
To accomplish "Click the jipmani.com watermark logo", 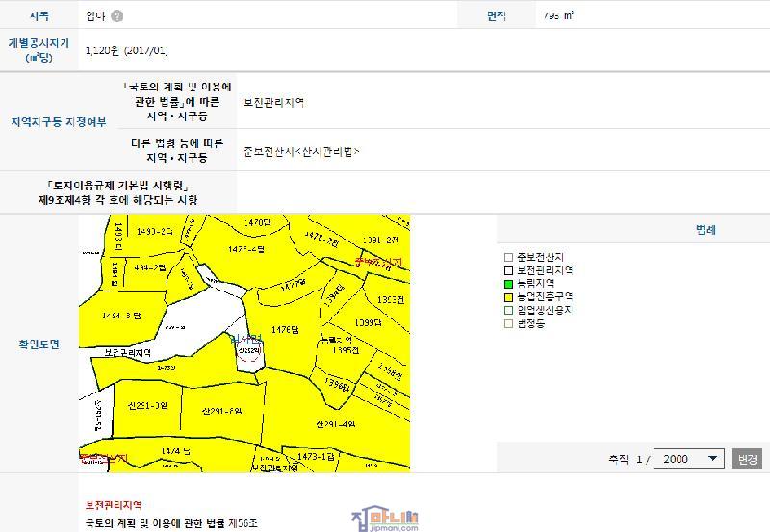I will pyautogui.click(x=385, y=519).
